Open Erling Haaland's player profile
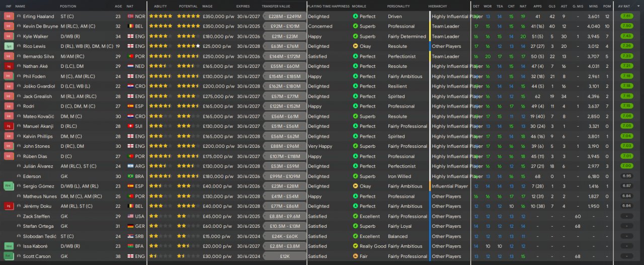The image size is (644, 265). point(38,16)
